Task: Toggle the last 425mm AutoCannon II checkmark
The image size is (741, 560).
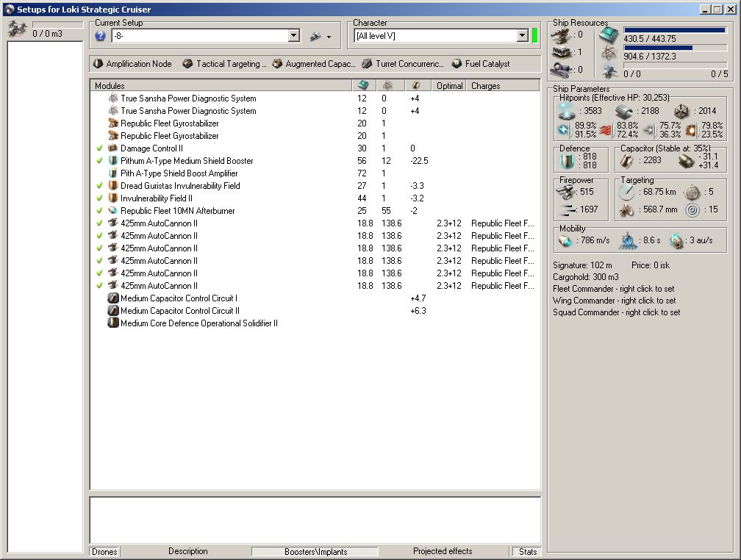Action: pos(99,285)
